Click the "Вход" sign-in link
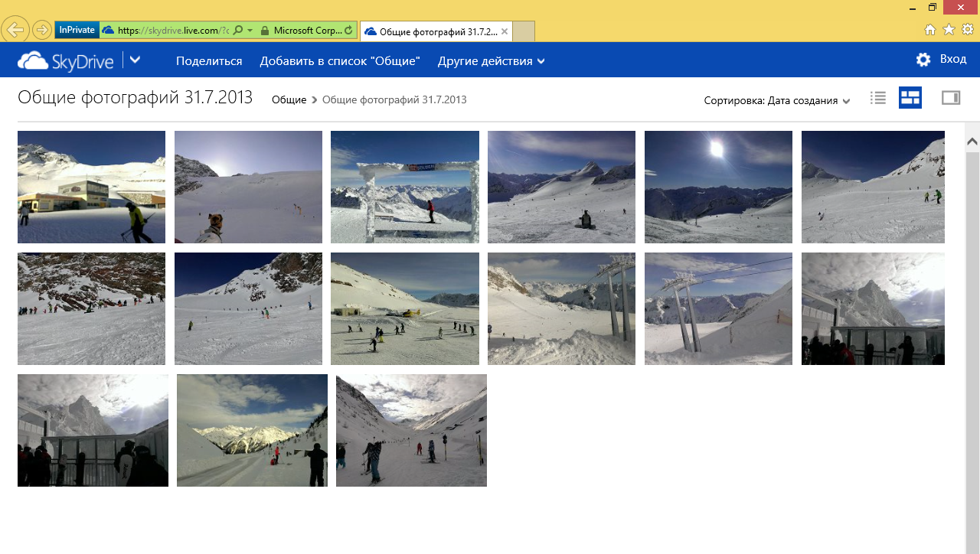980x554 pixels. coord(952,60)
